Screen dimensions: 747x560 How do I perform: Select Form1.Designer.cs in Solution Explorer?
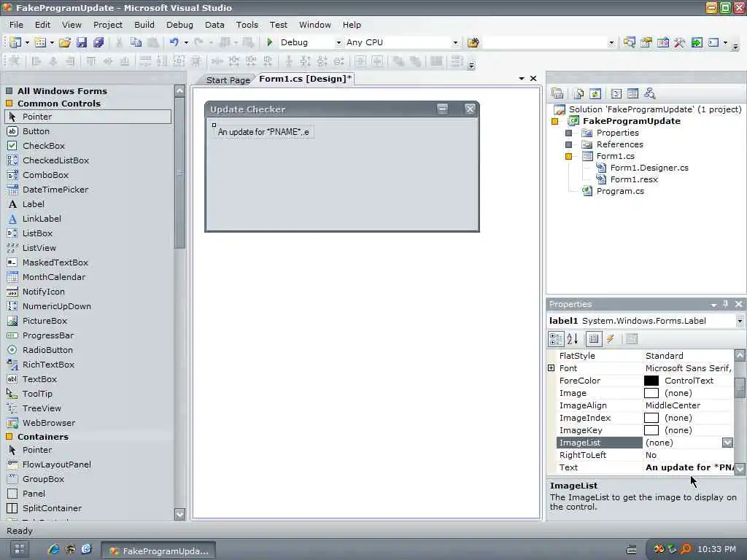pos(649,168)
